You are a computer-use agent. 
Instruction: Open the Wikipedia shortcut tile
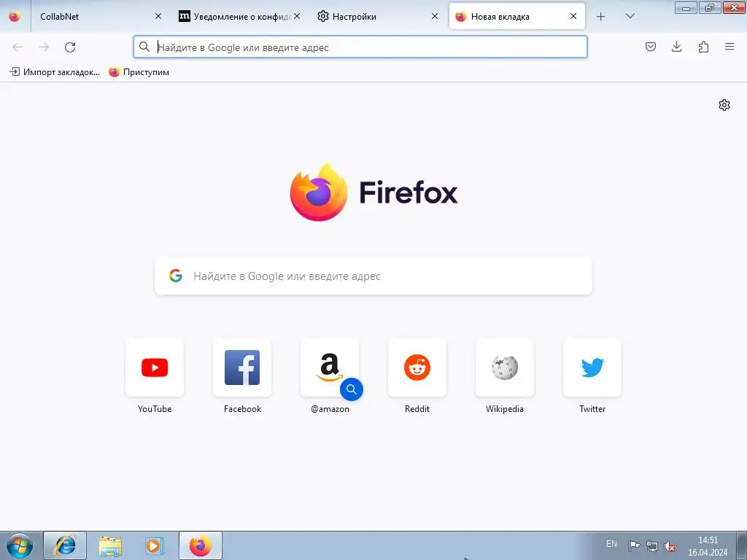505,367
